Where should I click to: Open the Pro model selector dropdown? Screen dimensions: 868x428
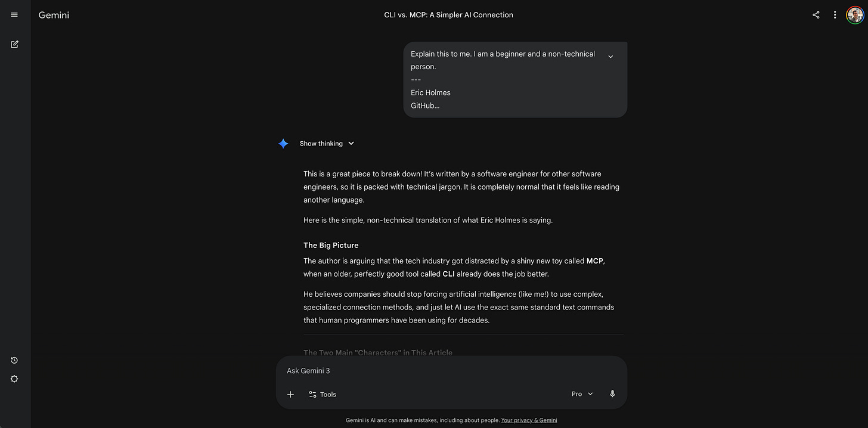coord(581,393)
